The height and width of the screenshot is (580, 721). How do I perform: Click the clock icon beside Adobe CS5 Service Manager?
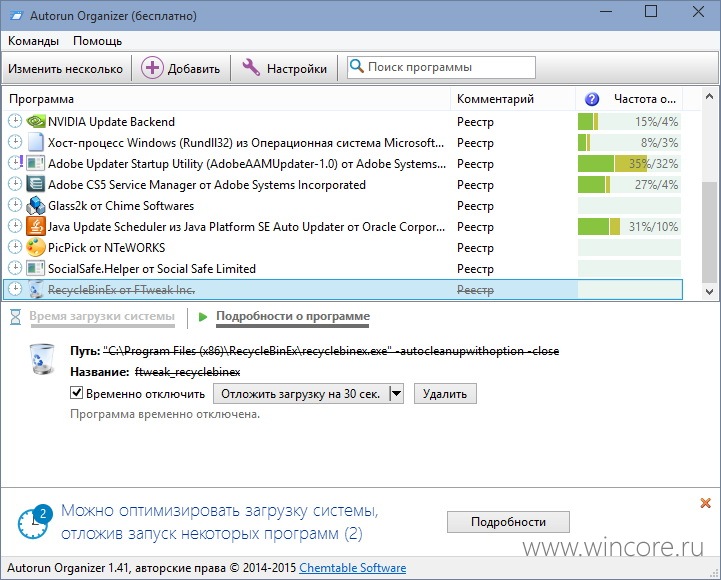click(15, 184)
